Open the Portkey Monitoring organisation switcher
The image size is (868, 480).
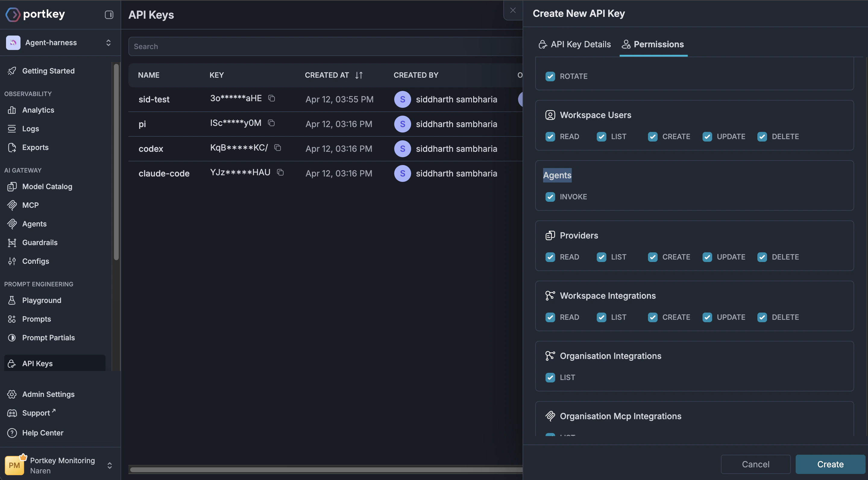(x=109, y=465)
